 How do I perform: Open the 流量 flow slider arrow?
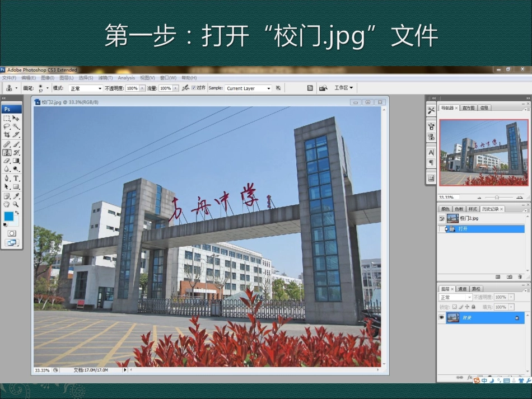175,88
